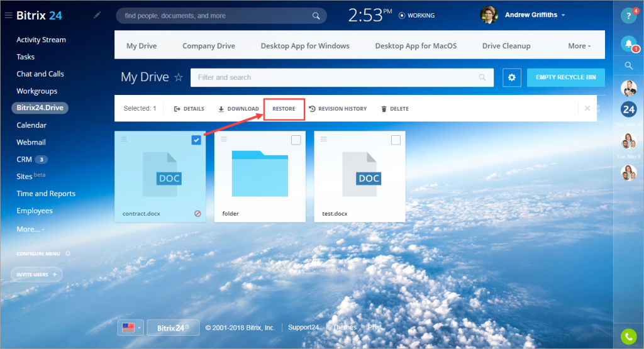The image size is (644, 349).
Task: Click the green phone call button
Action: tap(628, 336)
